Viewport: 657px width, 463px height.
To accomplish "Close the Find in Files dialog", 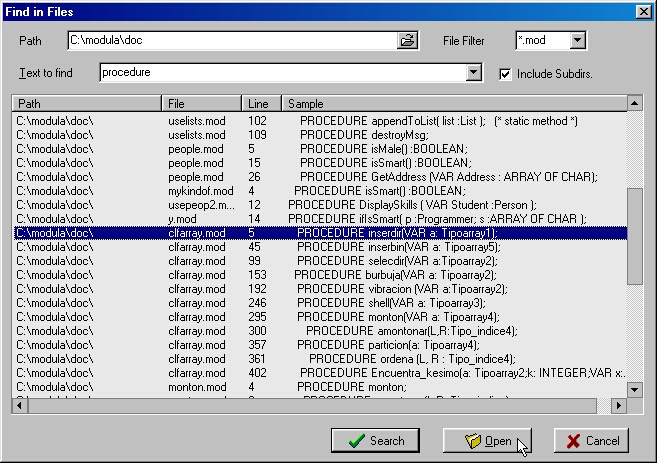I will click(x=643, y=11).
